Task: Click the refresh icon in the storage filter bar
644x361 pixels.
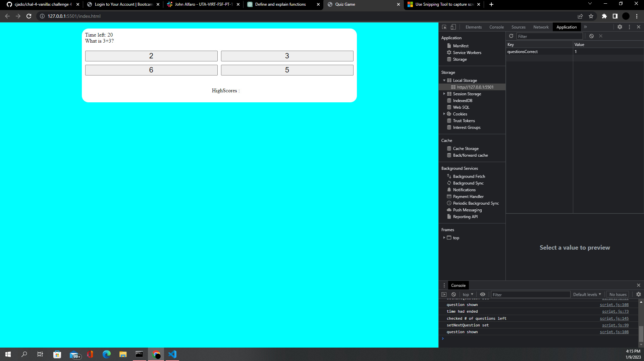Action: click(x=511, y=36)
